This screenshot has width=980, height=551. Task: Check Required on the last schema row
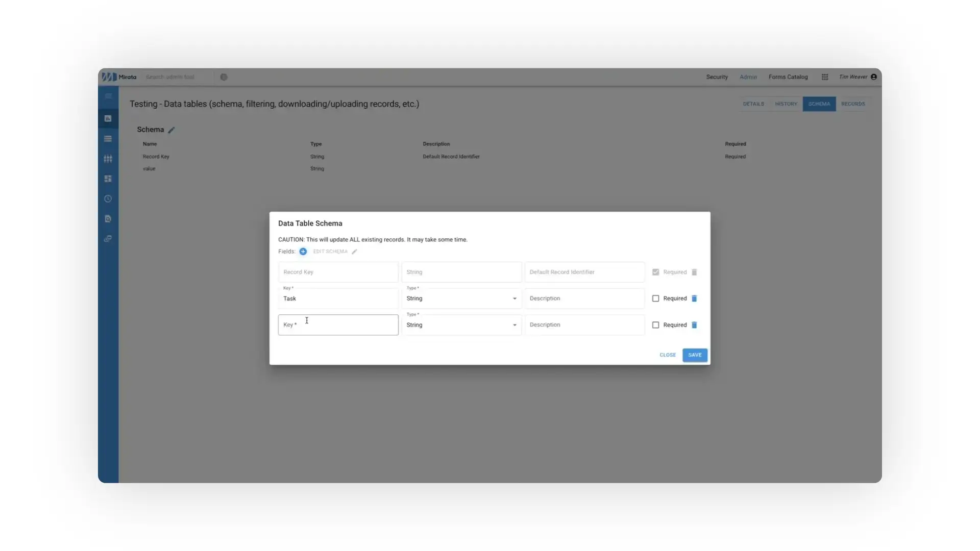tap(656, 325)
